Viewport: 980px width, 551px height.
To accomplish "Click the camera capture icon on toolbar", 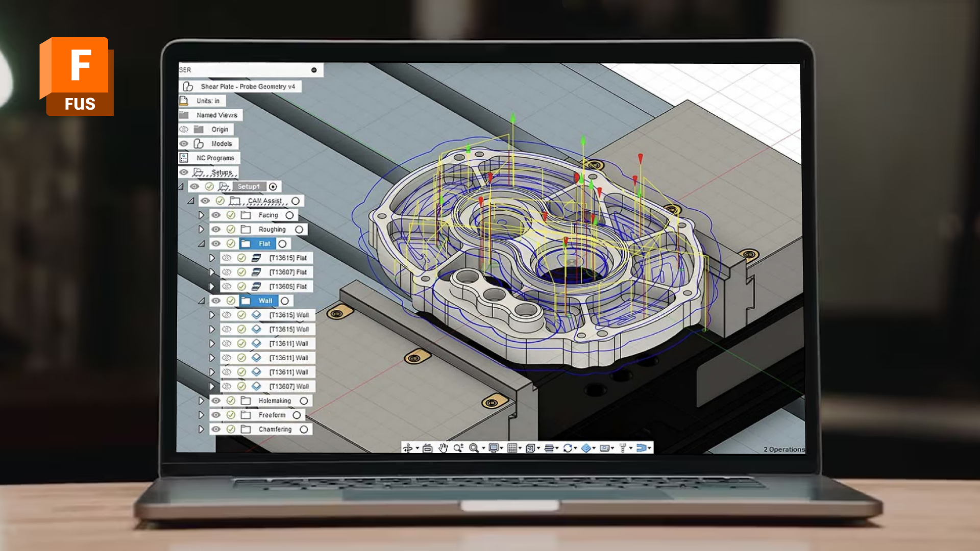I will 604,448.
